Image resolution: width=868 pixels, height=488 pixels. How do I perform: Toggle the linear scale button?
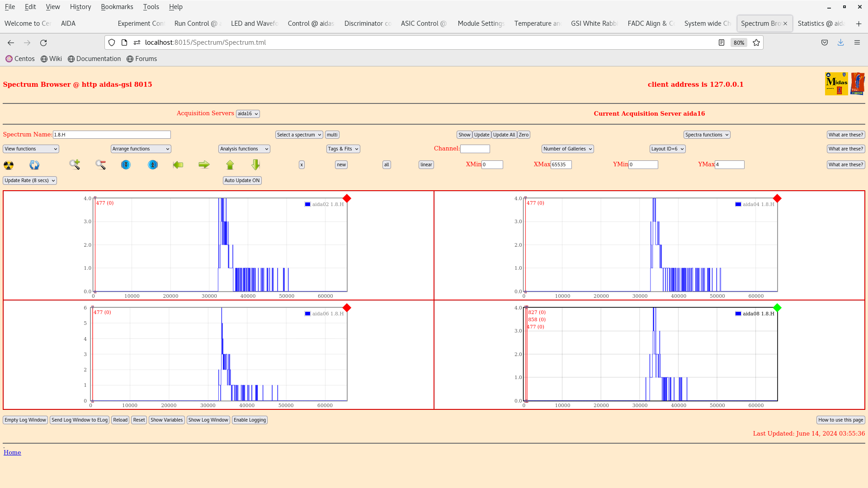tap(426, 165)
